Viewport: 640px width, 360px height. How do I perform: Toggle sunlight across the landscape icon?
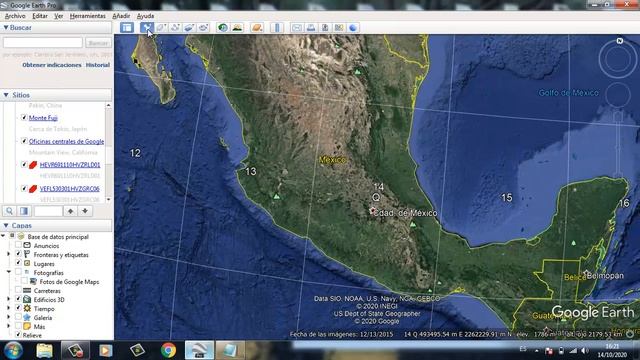237,27
